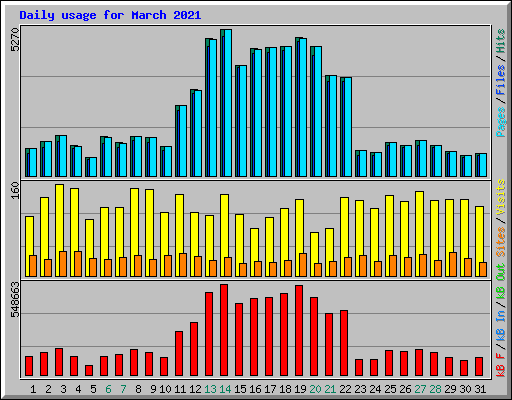Click day label 31 on the x-axis

pos(480,389)
